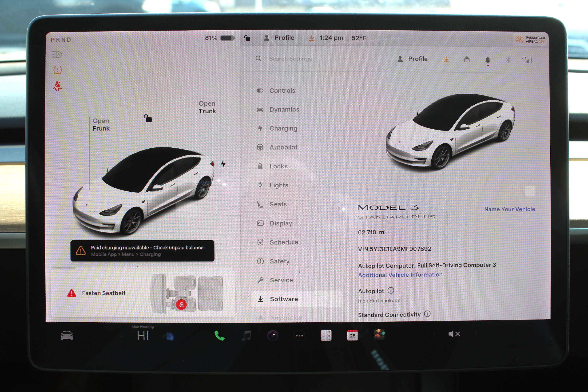Image resolution: width=588 pixels, height=392 pixels.
Task: Open the notifications bell
Action: pos(488,60)
